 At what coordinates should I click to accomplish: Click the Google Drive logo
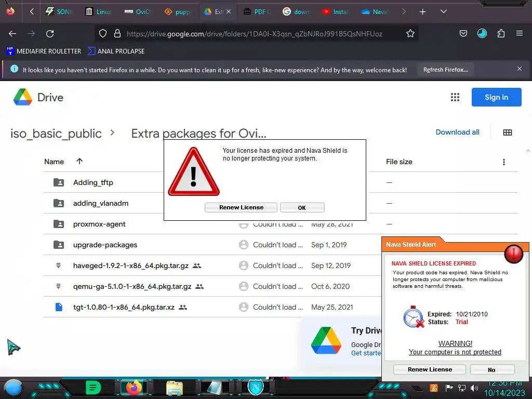point(23,97)
